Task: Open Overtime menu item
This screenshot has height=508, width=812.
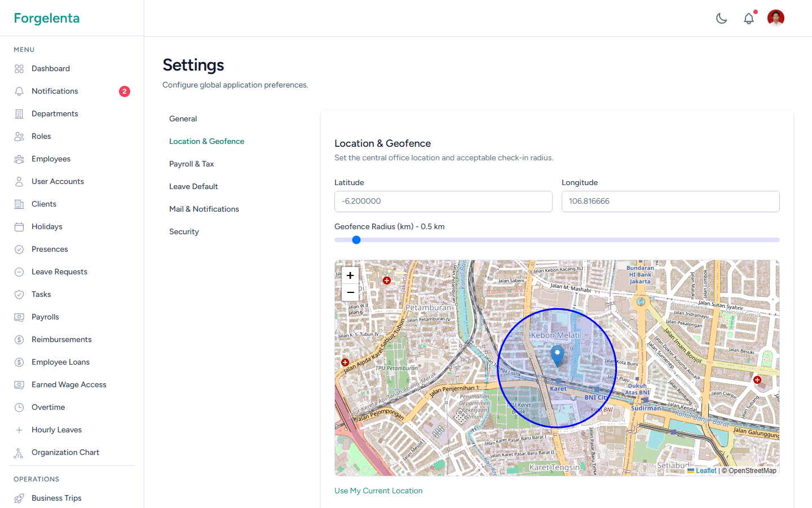Action: point(72,408)
